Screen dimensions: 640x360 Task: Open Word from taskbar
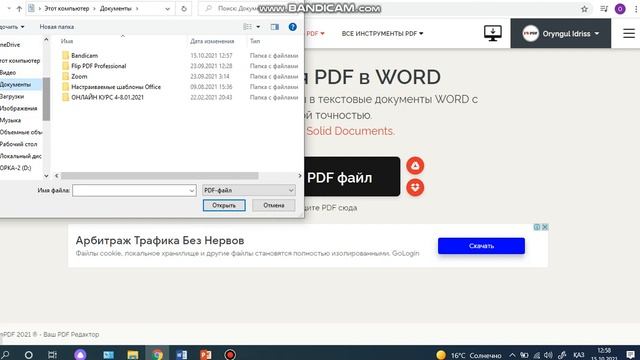[x=182, y=355]
